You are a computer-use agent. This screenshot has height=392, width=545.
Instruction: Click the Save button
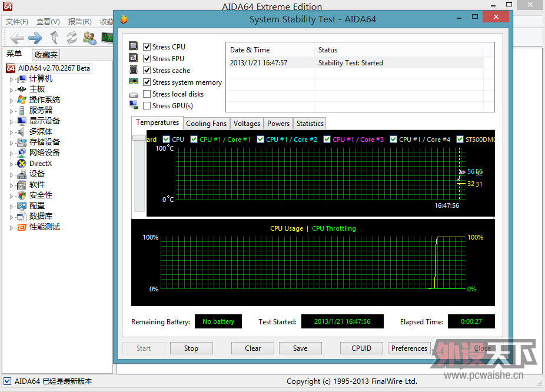(300, 348)
